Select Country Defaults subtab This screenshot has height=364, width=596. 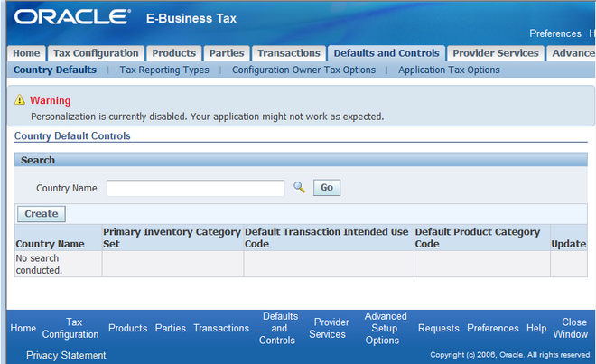55,70
